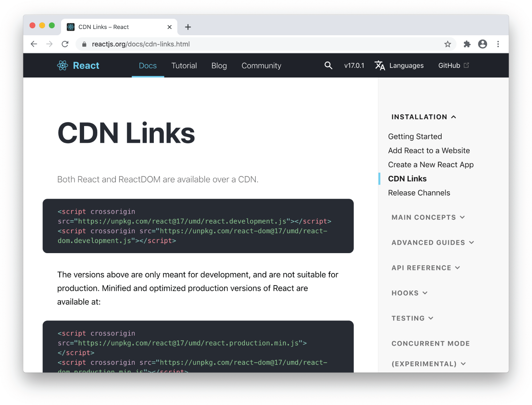Open the browser three-dot menu
This screenshot has width=532, height=405.
click(x=498, y=44)
